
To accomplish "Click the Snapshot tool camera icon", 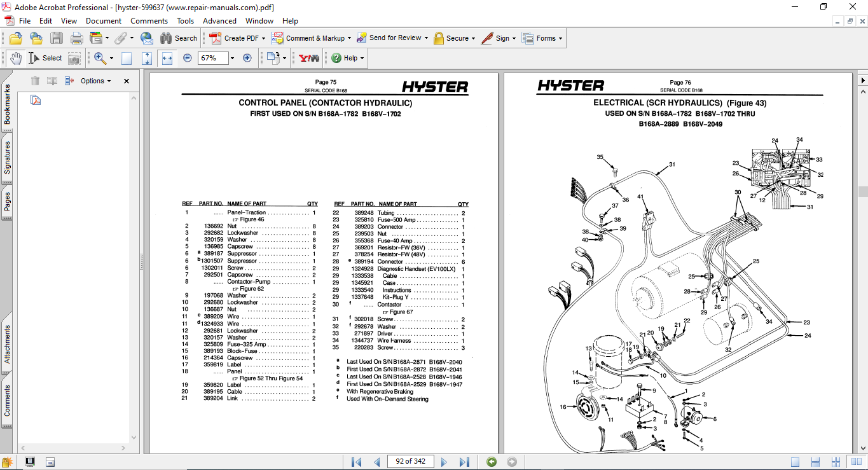I will (x=74, y=58).
